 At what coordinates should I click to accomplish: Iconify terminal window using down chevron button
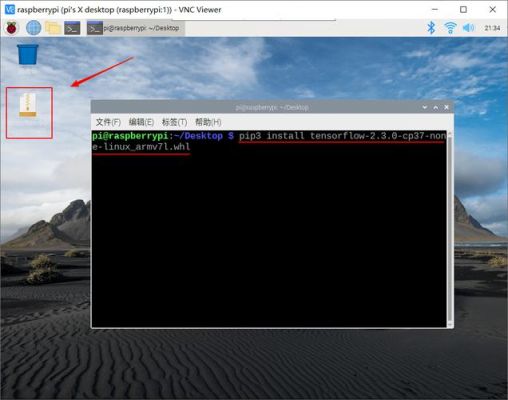[425, 107]
